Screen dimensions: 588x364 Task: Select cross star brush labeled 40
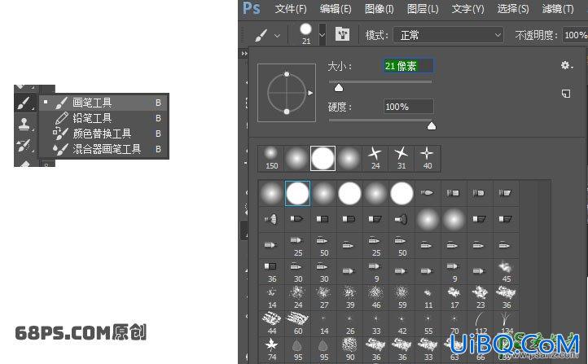(427, 158)
